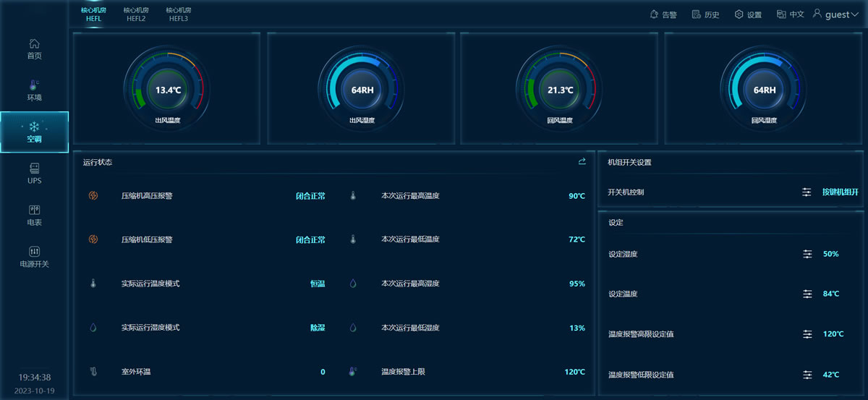Viewport: 868px width, 400px height.
Task: Open 温度报警高限设定值 adjustment control
Action: 807,334
